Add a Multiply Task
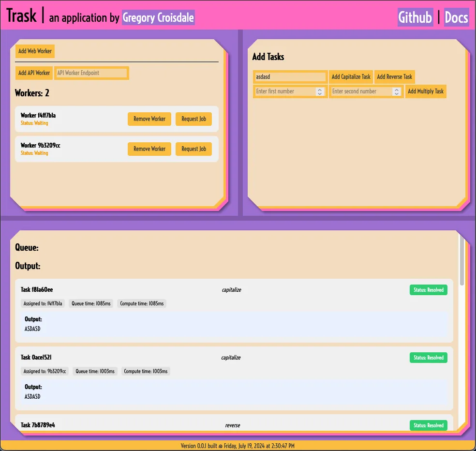 (x=425, y=91)
